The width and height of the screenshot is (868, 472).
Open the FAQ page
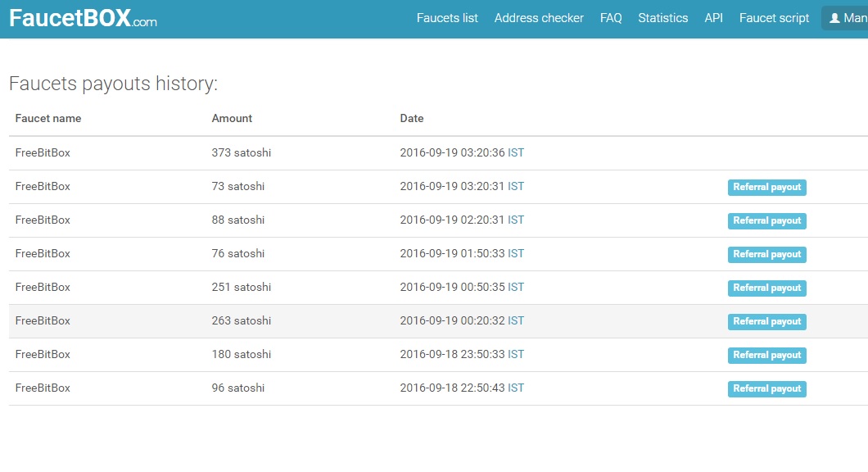611,18
